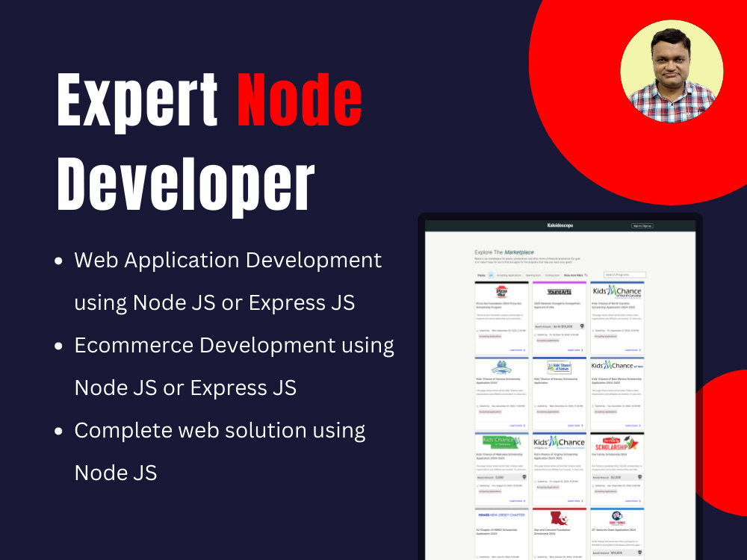Image resolution: width=747 pixels, height=560 pixels.
Task: Select the Closing Soon filter tab
Action: coord(552,276)
